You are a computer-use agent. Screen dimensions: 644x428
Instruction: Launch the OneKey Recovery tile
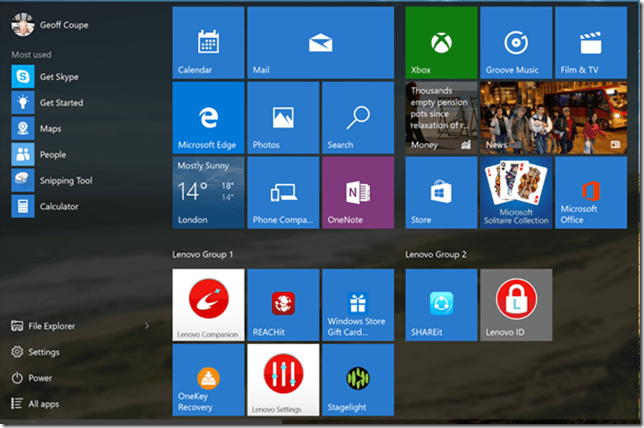point(208,379)
